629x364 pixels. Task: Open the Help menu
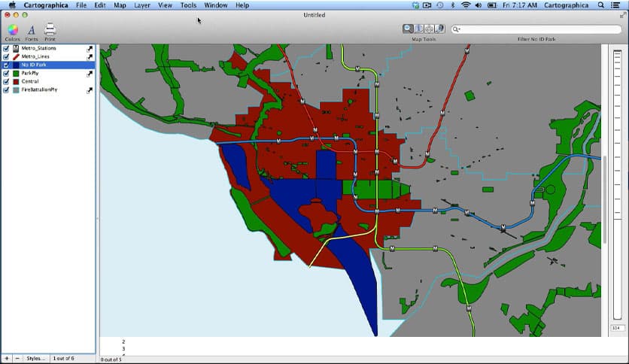point(242,5)
